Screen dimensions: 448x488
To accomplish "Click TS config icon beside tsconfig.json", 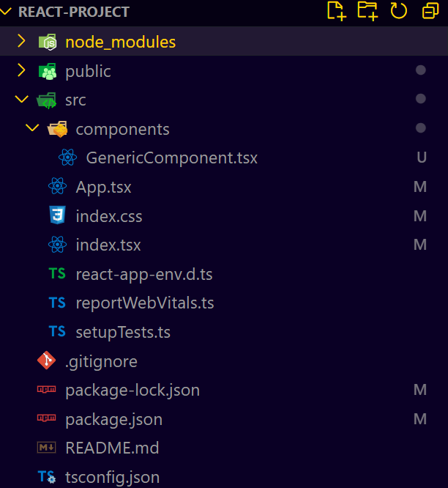I will pyautogui.click(x=47, y=477).
